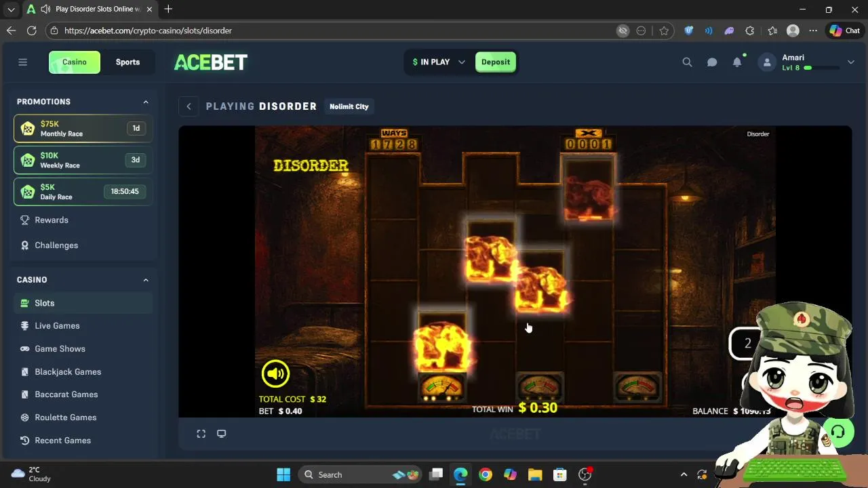Mute the game sound speaker
The image size is (868, 488).
(x=275, y=373)
